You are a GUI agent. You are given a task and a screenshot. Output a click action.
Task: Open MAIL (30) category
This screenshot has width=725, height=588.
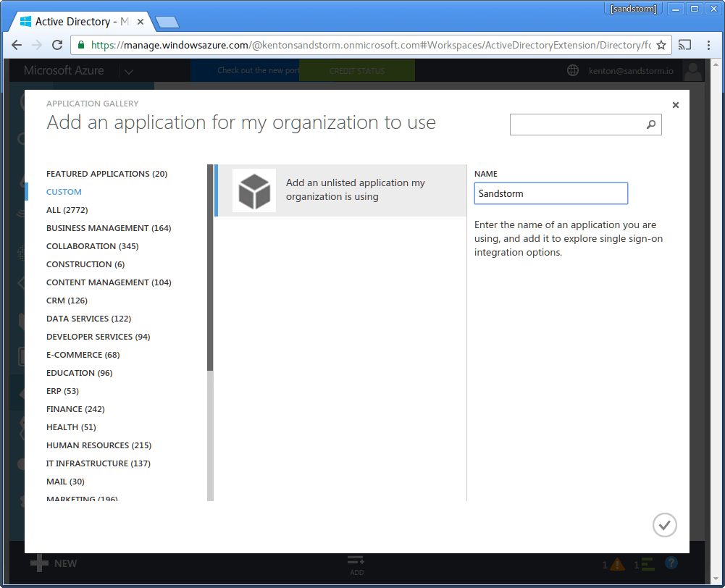65,482
